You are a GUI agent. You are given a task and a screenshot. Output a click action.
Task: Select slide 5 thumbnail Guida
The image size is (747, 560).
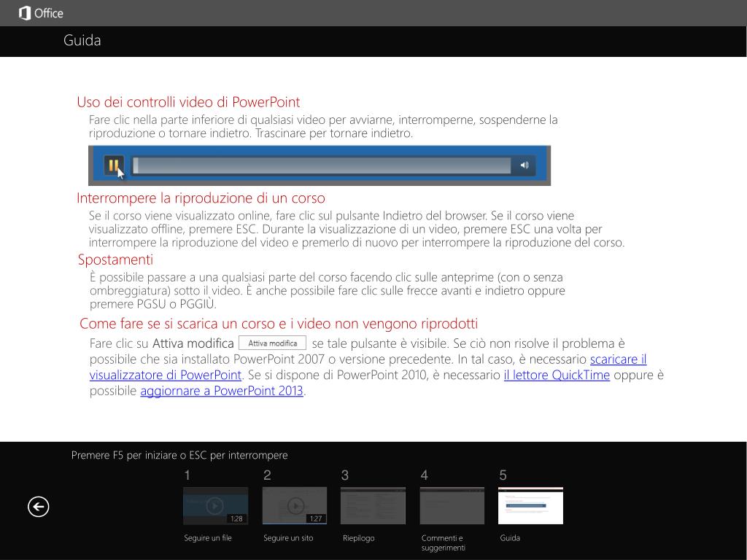(531, 506)
